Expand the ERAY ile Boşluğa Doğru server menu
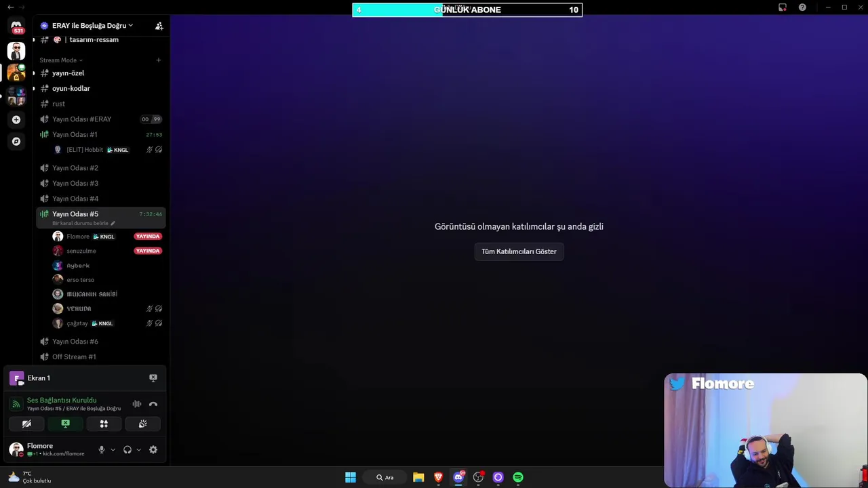This screenshot has width=868, height=488. pyautogui.click(x=92, y=26)
